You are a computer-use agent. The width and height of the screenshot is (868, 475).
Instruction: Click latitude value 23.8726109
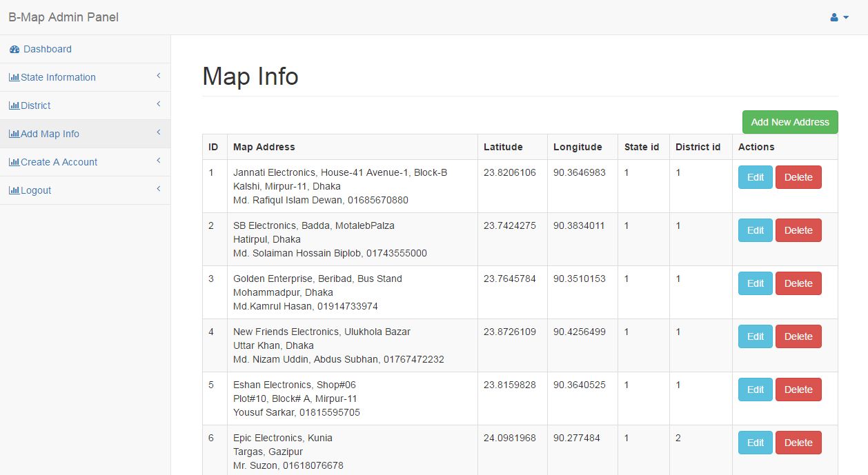pos(510,332)
